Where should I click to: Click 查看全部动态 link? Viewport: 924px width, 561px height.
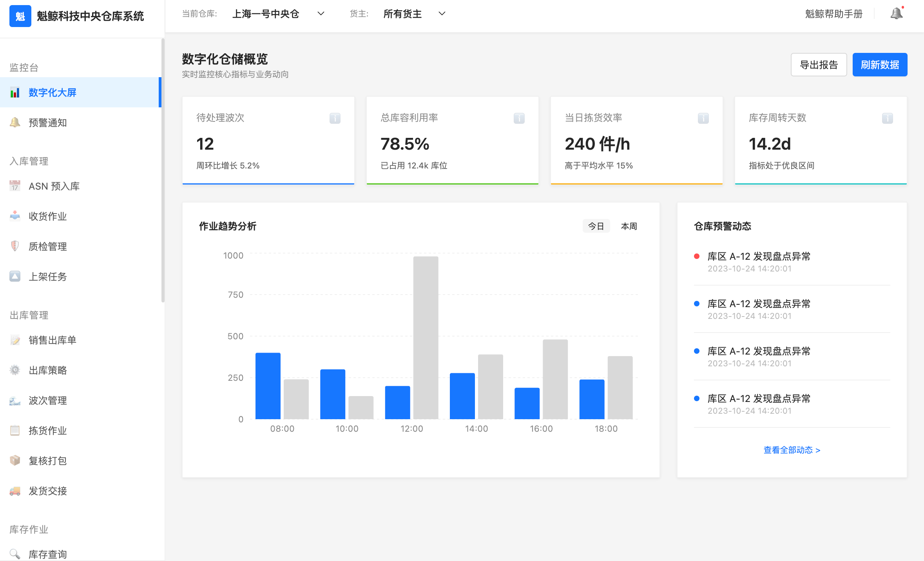coord(792,450)
